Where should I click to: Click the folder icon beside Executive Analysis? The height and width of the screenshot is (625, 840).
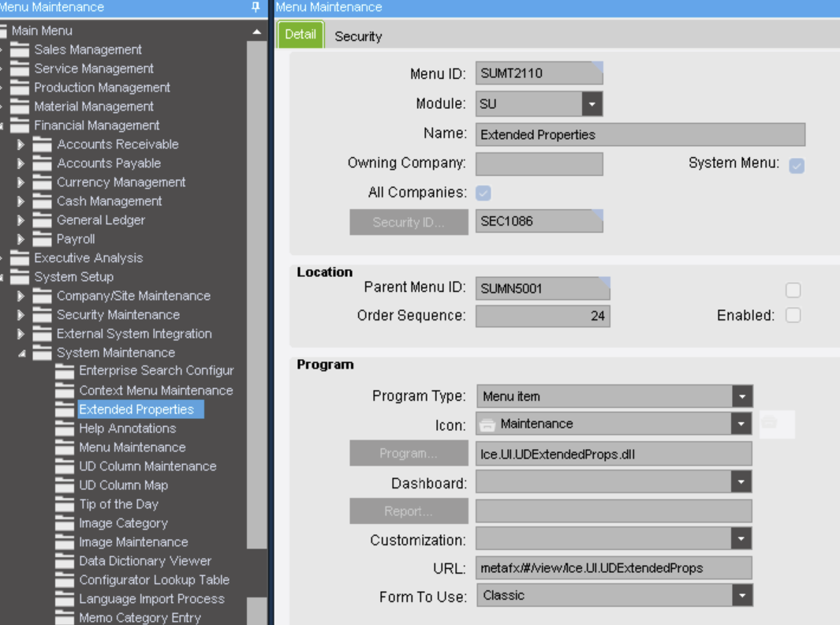(20, 258)
